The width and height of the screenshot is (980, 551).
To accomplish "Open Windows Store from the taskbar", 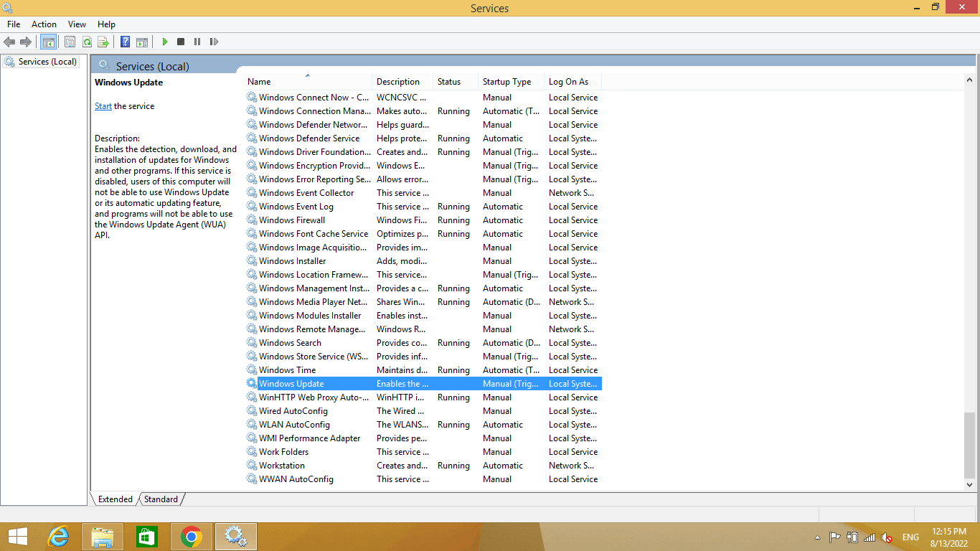I will pos(146,536).
